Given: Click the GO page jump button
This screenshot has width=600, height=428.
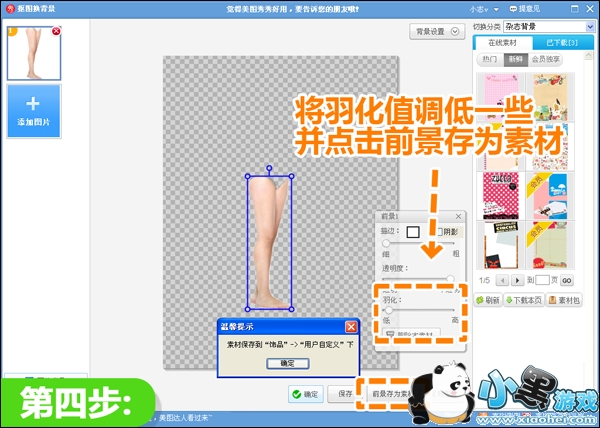Looking at the screenshot, I should [x=567, y=280].
